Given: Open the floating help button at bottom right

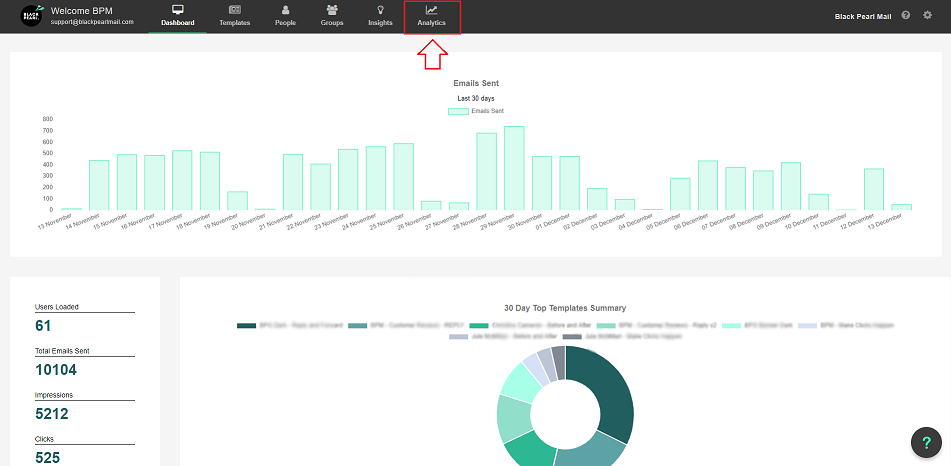Looking at the screenshot, I should click(x=927, y=443).
